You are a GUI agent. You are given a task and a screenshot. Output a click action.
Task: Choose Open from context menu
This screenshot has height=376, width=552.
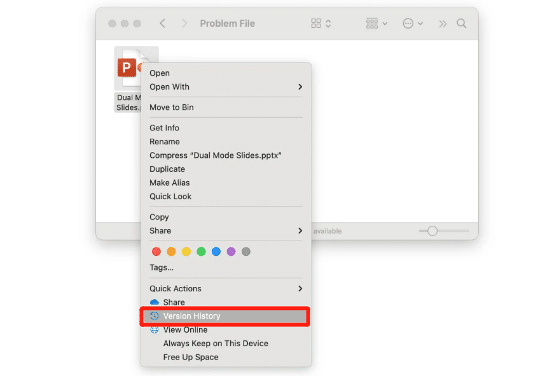click(226, 73)
